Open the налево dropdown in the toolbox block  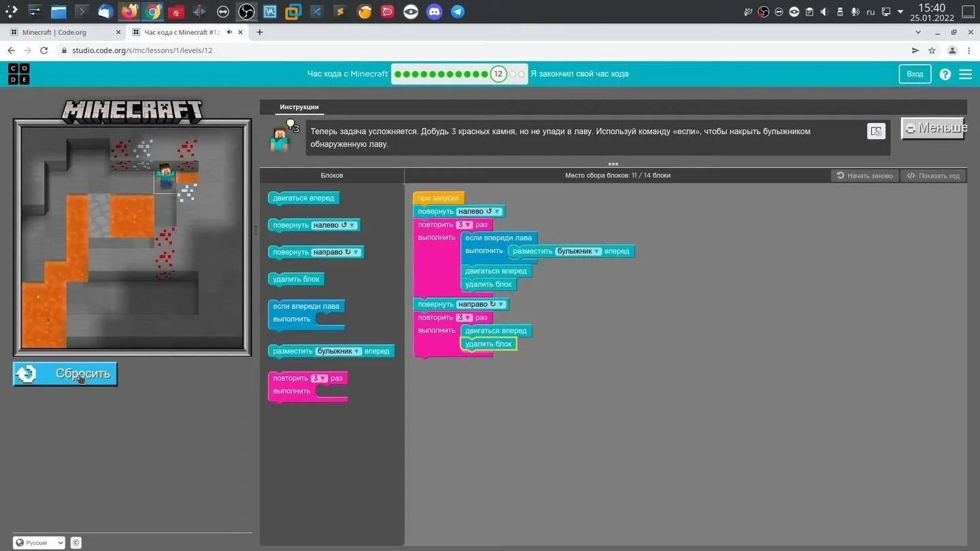[x=333, y=225]
